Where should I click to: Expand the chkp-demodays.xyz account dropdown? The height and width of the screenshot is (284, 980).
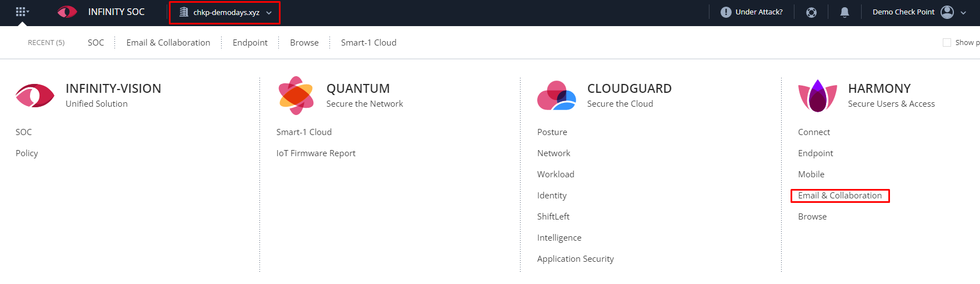point(225,12)
